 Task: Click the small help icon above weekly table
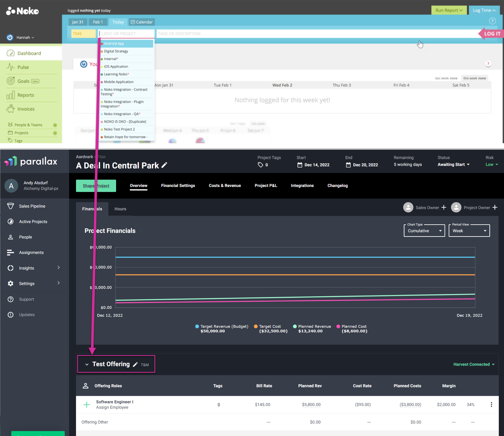488,64
